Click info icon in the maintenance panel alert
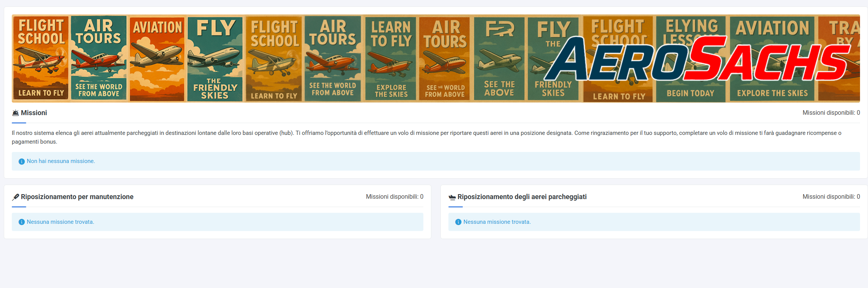 tap(22, 222)
